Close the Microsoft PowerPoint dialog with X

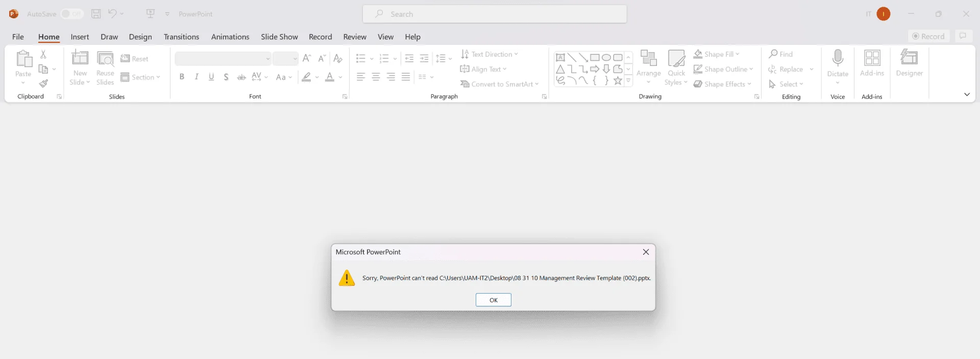pos(646,252)
